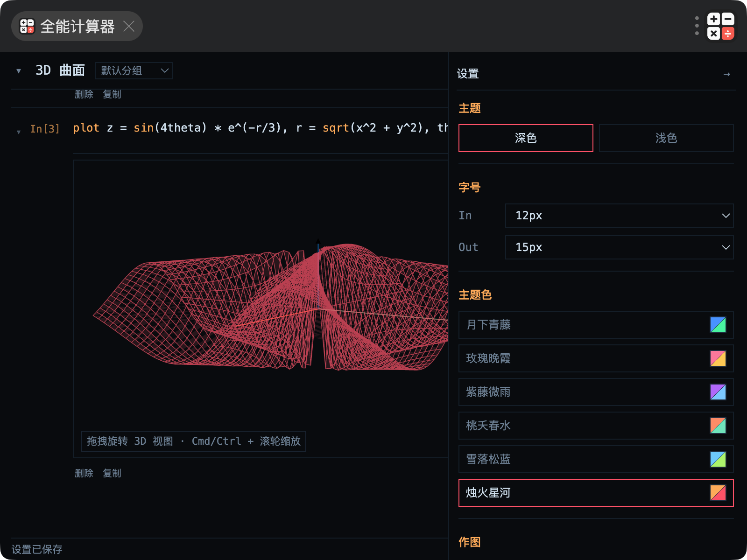The width and height of the screenshot is (747, 560).
Task: Click 删除 below the 3D plot
Action: (x=84, y=473)
